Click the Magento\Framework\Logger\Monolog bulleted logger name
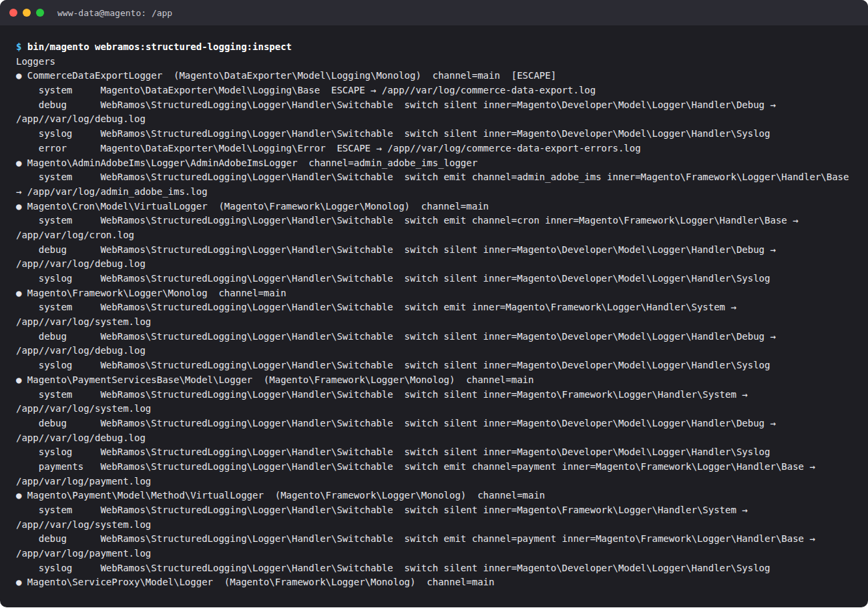 pyautogui.click(x=117, y=293)
